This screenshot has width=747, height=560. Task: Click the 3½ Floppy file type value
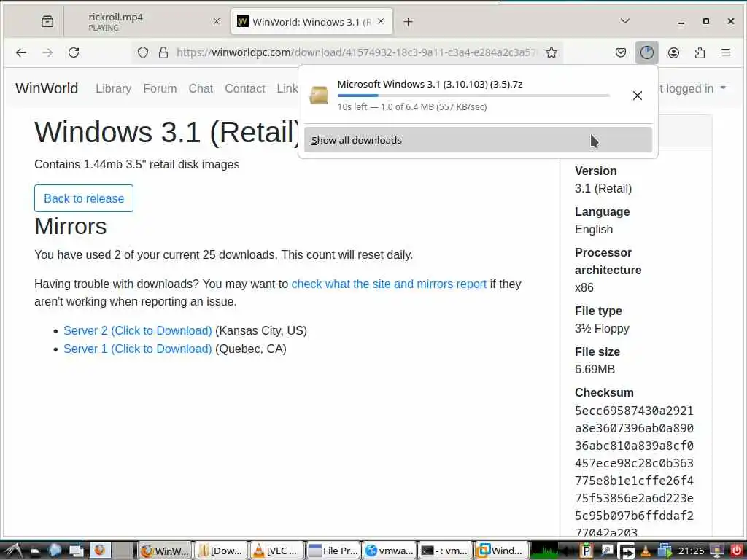[602, 329]
